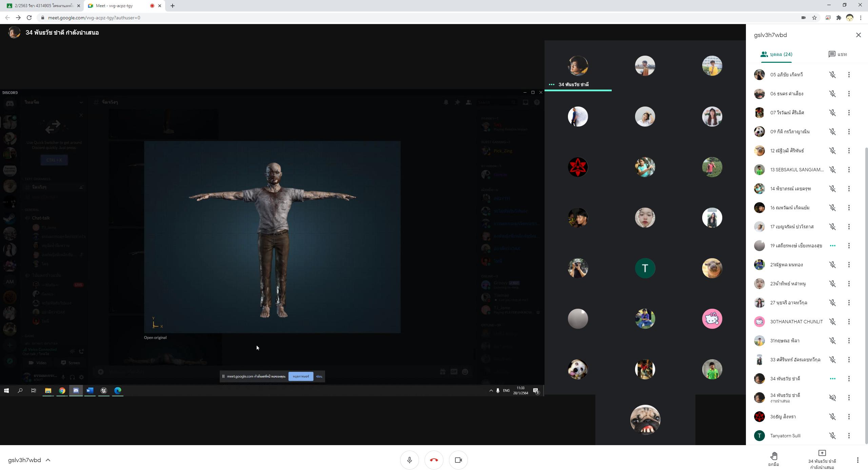This screenshot has height=475, width=868.
Task: Click the Windows Start button in shared screen
Action: (x=6, y=391)
